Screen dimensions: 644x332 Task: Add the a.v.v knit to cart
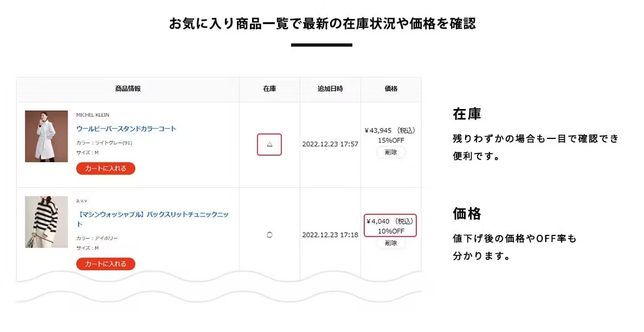pyautogui.click(x=106, y=264)
